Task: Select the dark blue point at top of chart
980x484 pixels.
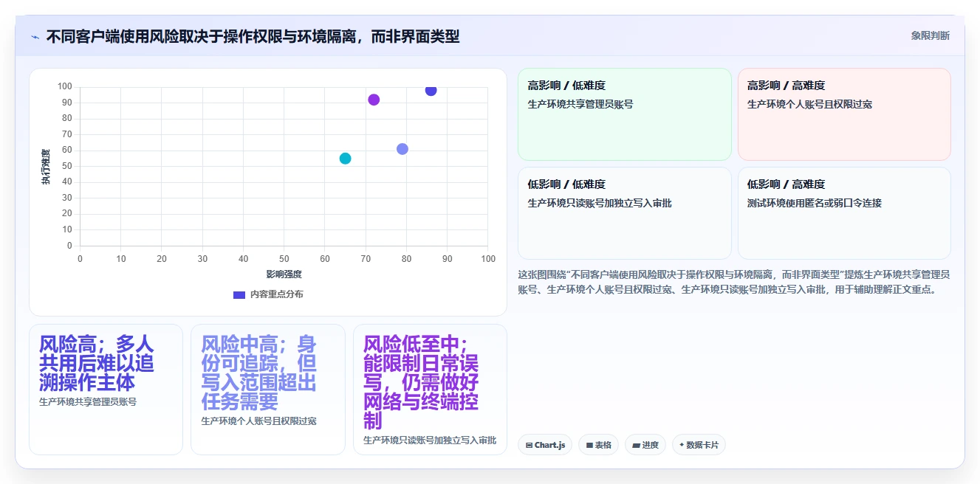Action: 431,90
